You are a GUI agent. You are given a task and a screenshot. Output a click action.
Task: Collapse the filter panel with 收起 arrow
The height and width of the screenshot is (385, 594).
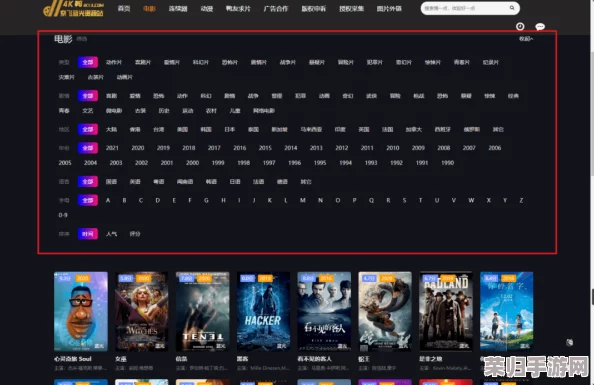[x=526, y=39]
